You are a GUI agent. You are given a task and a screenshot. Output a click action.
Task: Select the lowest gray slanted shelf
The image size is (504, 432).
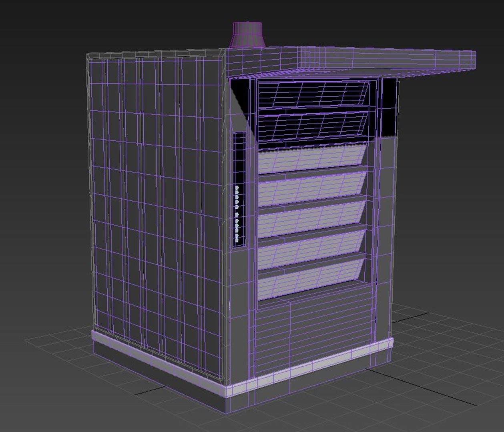(x=311, y=279)
